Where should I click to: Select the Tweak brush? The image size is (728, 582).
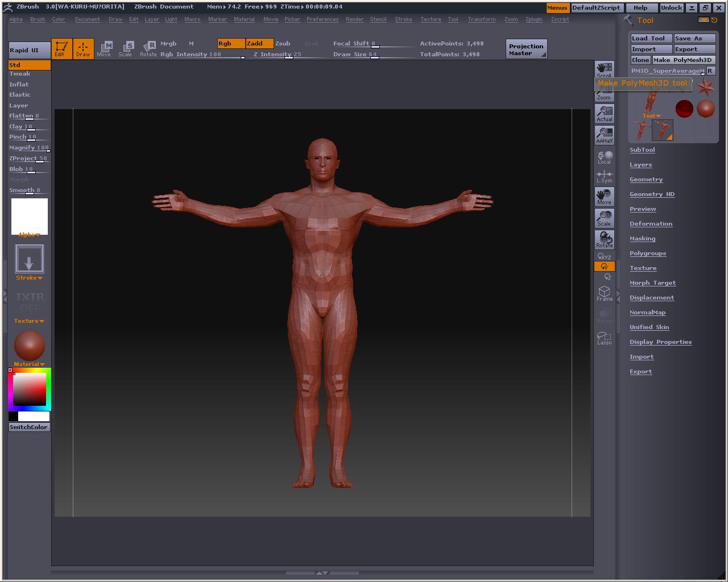pos(20,74)
